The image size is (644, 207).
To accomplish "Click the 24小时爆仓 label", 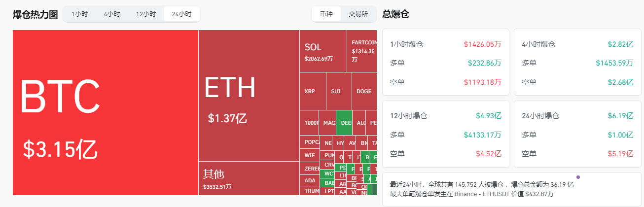I will [540, 116].
